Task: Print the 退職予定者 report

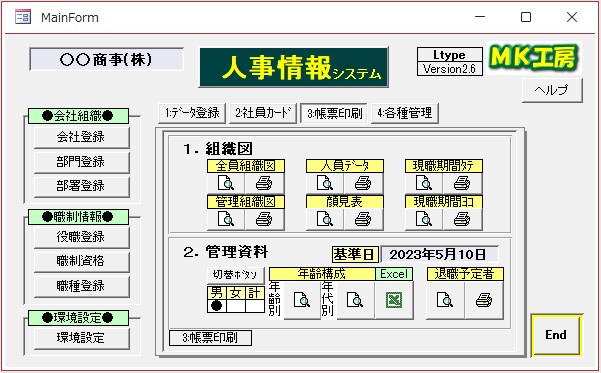Action: tap(484, 300)
